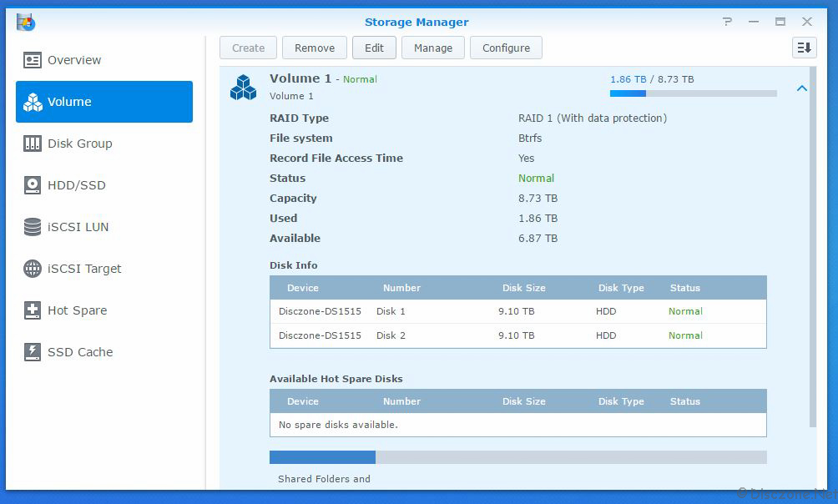This screenshot has height=504, width=838.
Task: Minimize the Storage Manager window
Action: tap(754, 22)
